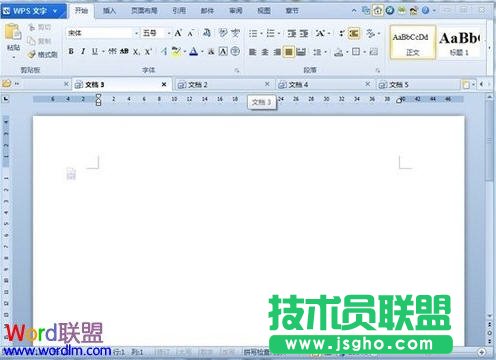This screenshot has height=360, width=496.
Task: Decrease font size with the small A icon
Action: click(191, 33)
